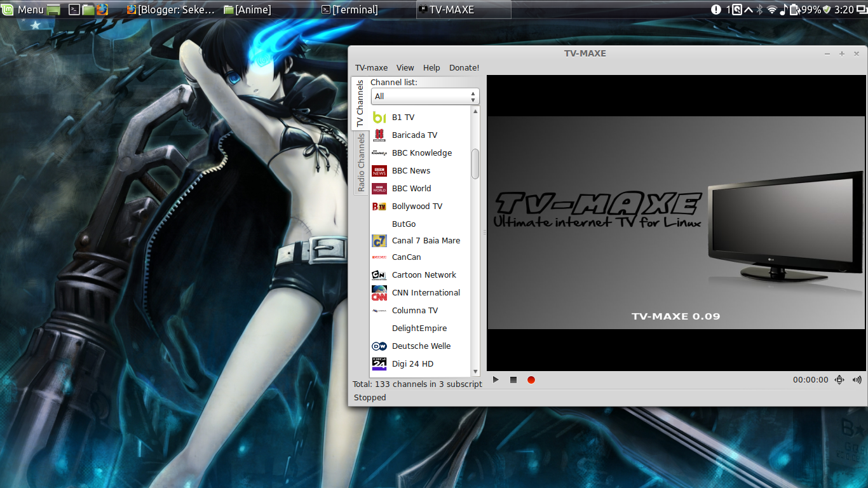
Task: Select the DelightEmpire channel row
Action: 420,329
